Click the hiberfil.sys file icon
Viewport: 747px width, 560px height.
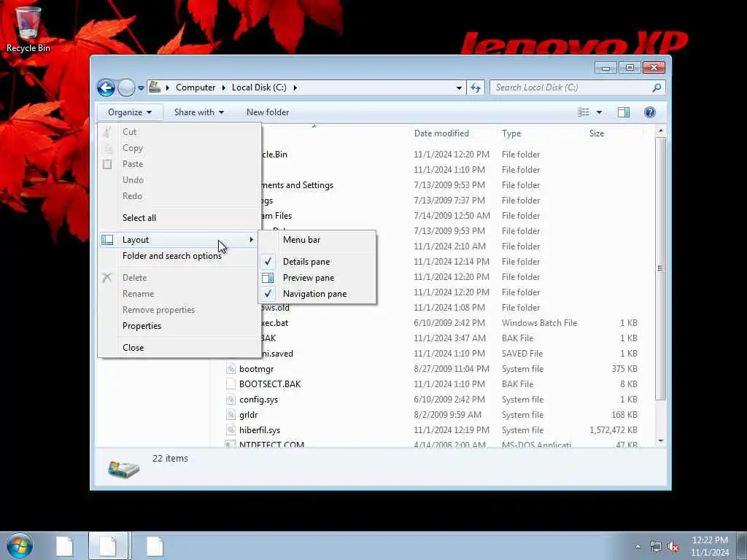coord(231,430)
